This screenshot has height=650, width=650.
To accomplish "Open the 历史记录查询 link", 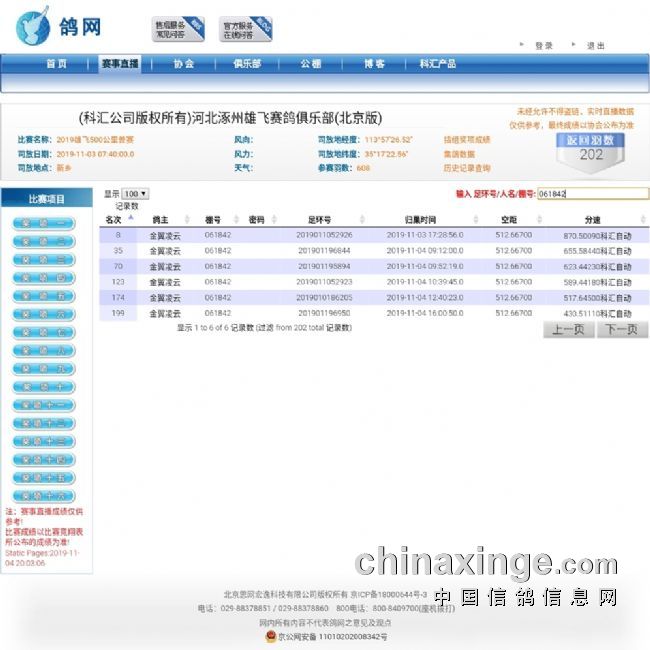I will coord(467,169).
